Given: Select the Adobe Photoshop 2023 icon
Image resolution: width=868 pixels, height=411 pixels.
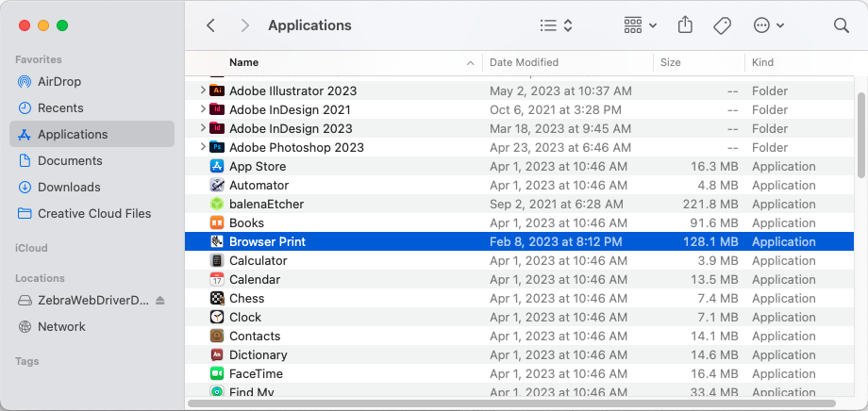Looking at the screenshot, I should [x=217, y=147].
